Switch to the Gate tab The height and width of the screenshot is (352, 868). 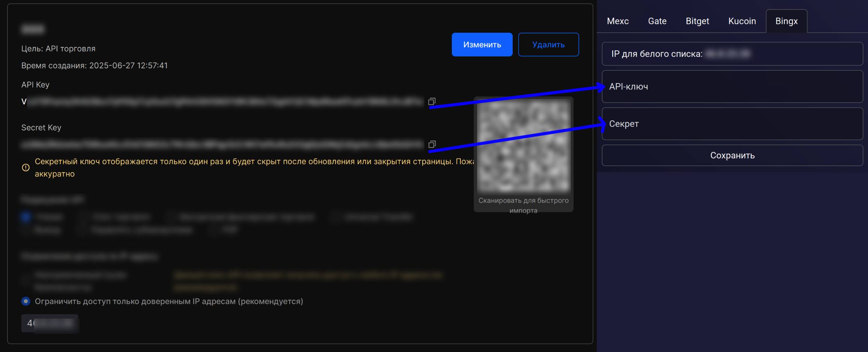(x=657, y=21)
